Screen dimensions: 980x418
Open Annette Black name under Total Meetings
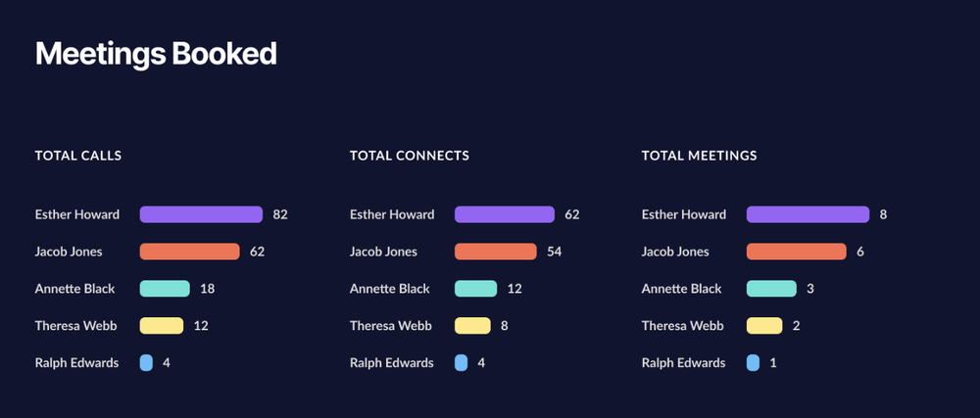[x=682, y=289]
